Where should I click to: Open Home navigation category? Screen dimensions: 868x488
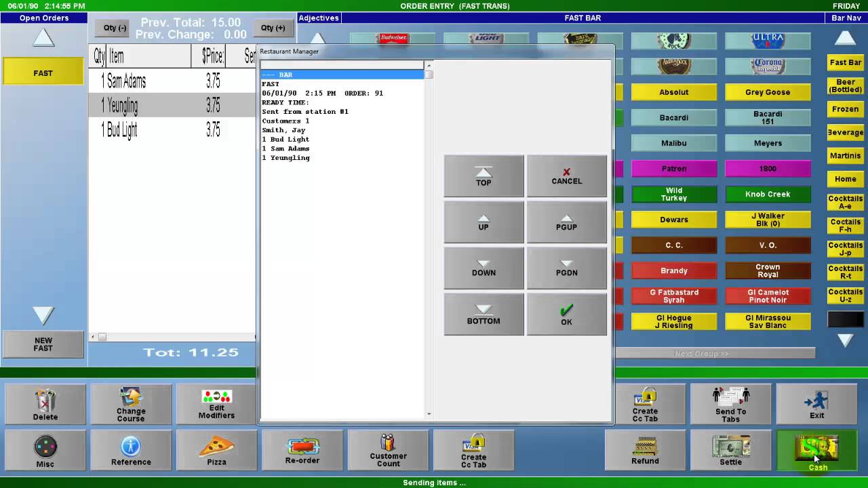846,179
